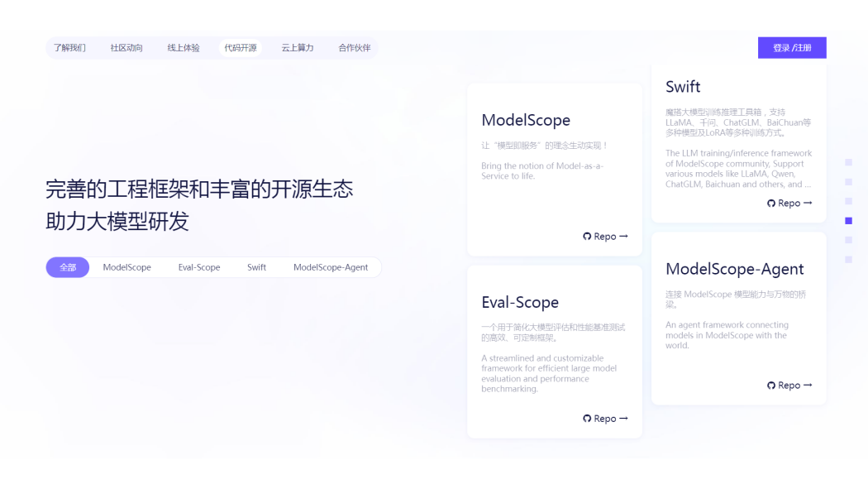Jump to fifth section page indicator dot
Viewport: 868px width, 489px height.
[x=849, y=240]
